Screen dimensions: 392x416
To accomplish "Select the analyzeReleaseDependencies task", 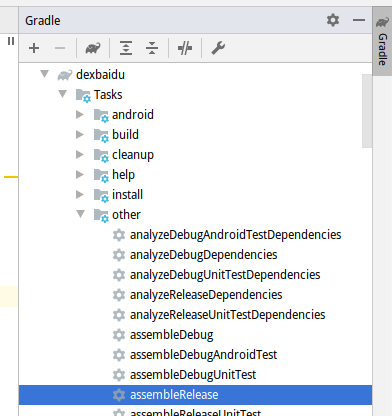I will click(x=206, y=295).
